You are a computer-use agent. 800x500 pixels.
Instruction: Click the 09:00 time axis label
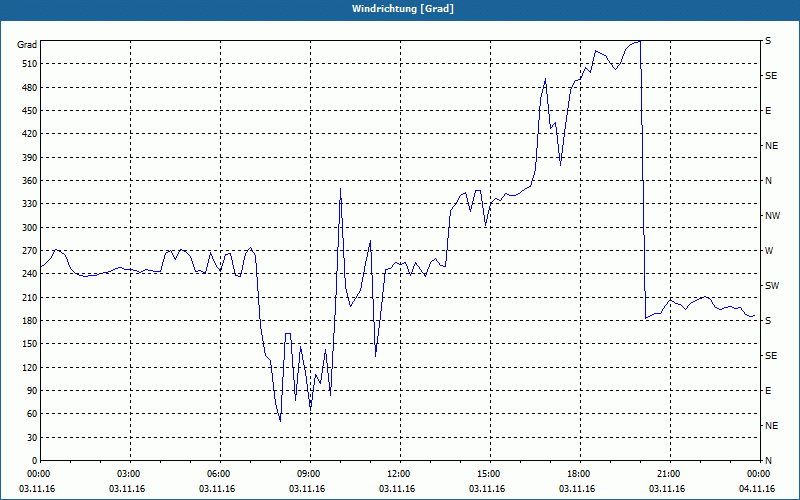308,474
